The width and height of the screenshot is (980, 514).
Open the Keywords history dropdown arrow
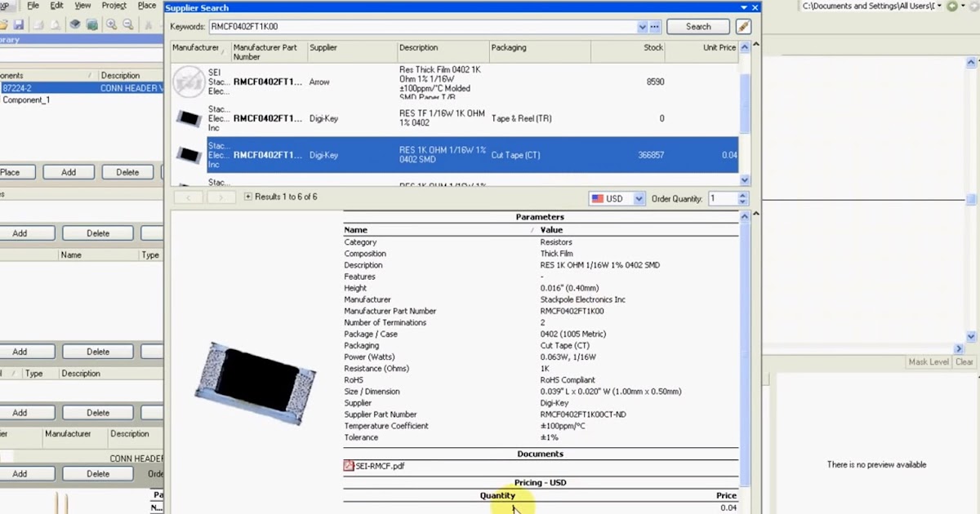pyautogui.click(x=642, y=27)
